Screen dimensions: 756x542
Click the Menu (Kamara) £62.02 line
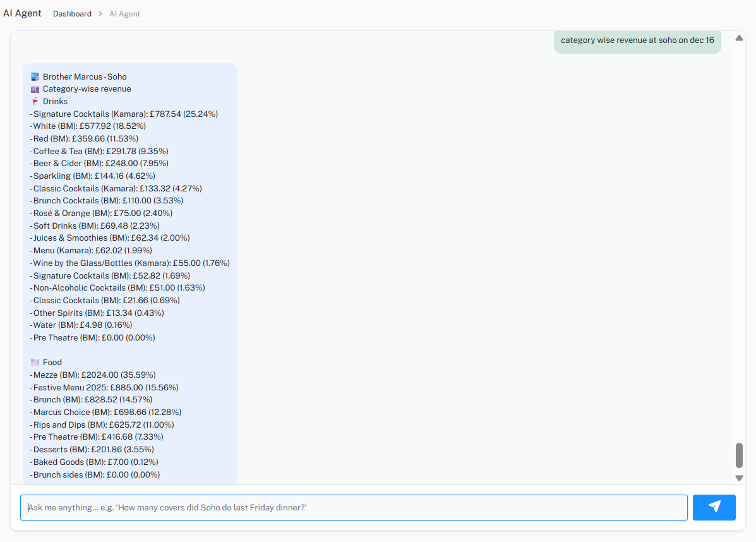coord(91,251)
